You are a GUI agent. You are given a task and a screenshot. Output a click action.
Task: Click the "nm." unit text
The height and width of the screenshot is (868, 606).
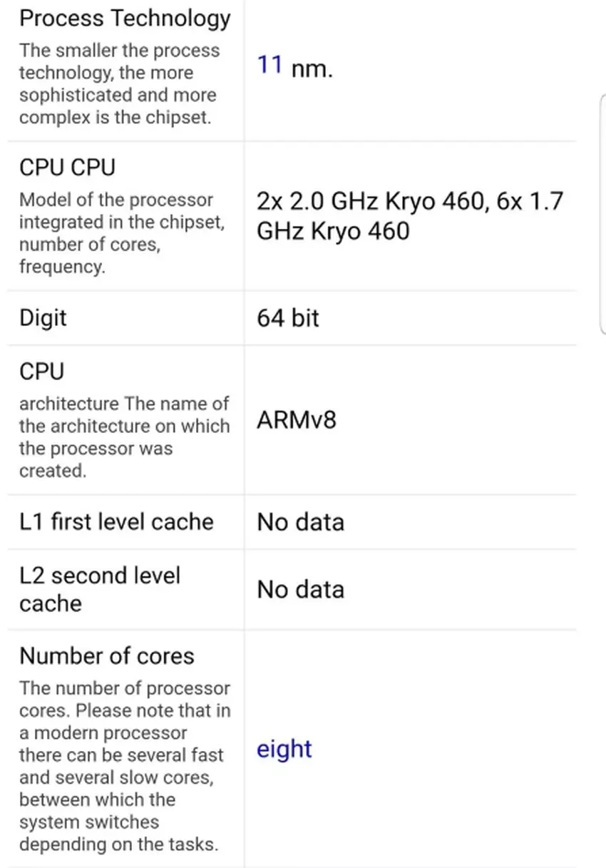312,69
